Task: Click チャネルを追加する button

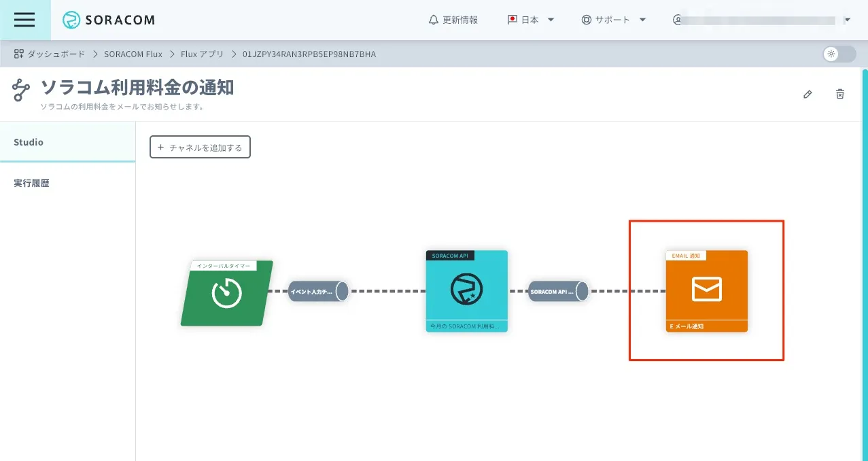Action: (x=200, y=147)
